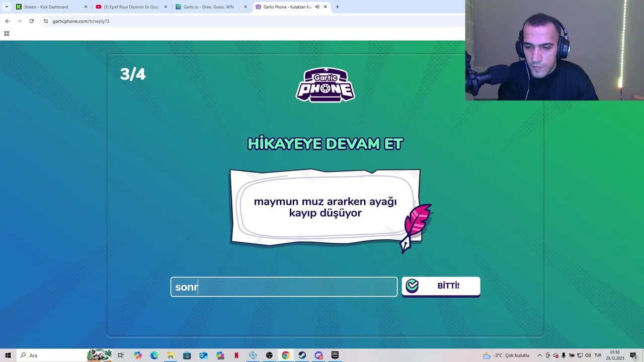
Task: View site information icon in address bar
Action: [46, 21]
